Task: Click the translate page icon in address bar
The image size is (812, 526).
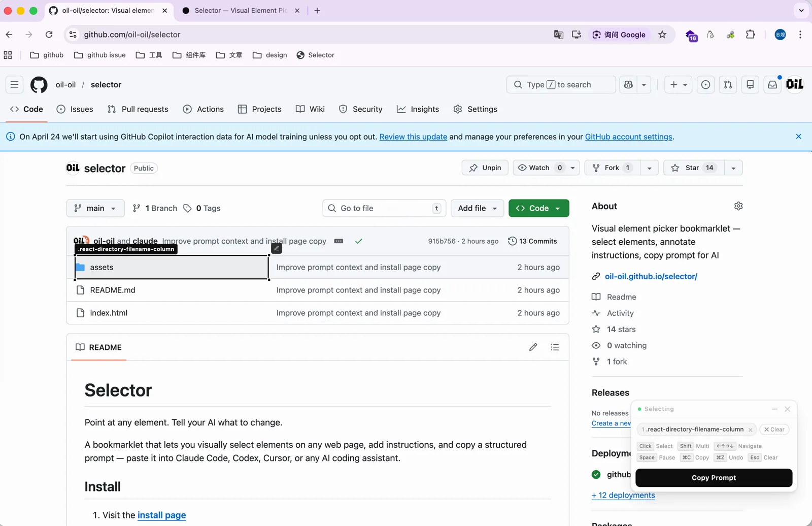Action: pos(559,35)
